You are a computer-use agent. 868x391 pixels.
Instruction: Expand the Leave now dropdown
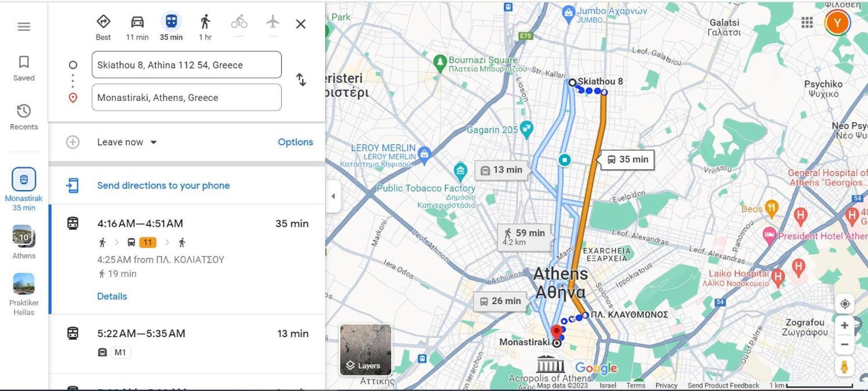127,142
